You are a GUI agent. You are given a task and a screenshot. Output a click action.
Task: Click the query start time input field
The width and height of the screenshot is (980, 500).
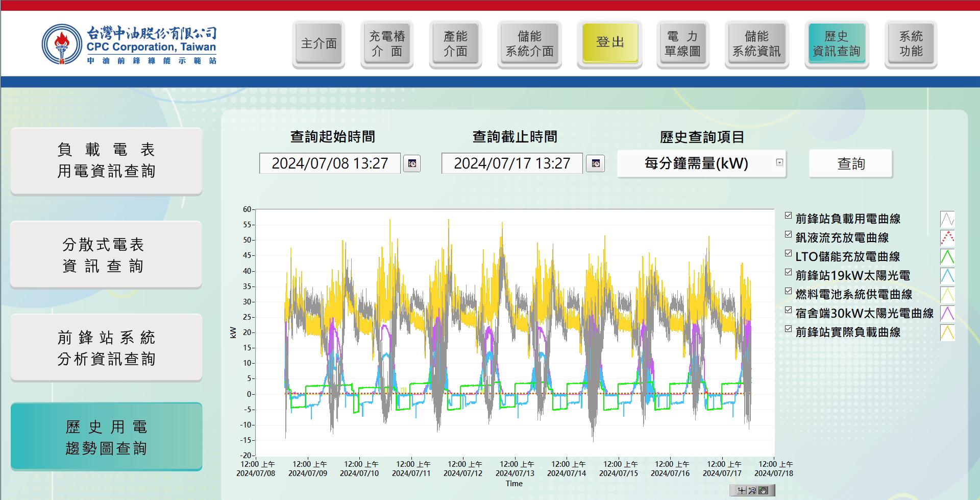pos(330,163)
